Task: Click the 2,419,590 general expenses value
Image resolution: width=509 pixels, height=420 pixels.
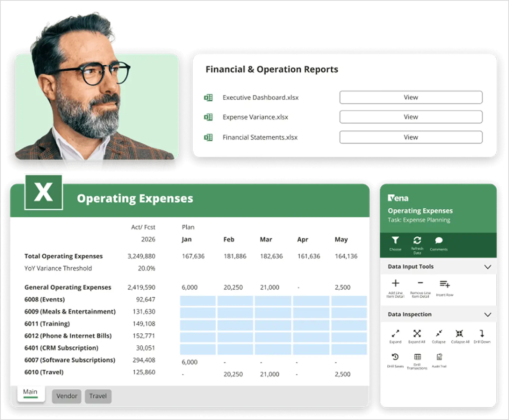Action: click(x=141, y=287)
